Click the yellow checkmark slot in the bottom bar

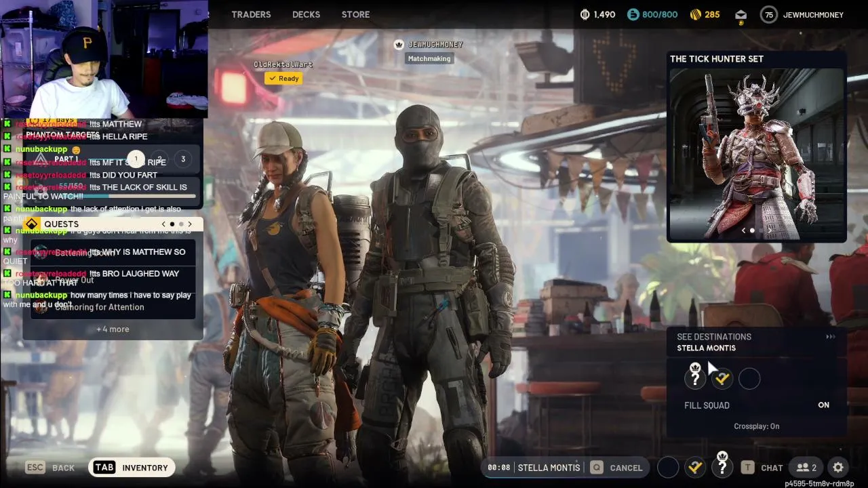pyautogui.click(x=695, y=467)
